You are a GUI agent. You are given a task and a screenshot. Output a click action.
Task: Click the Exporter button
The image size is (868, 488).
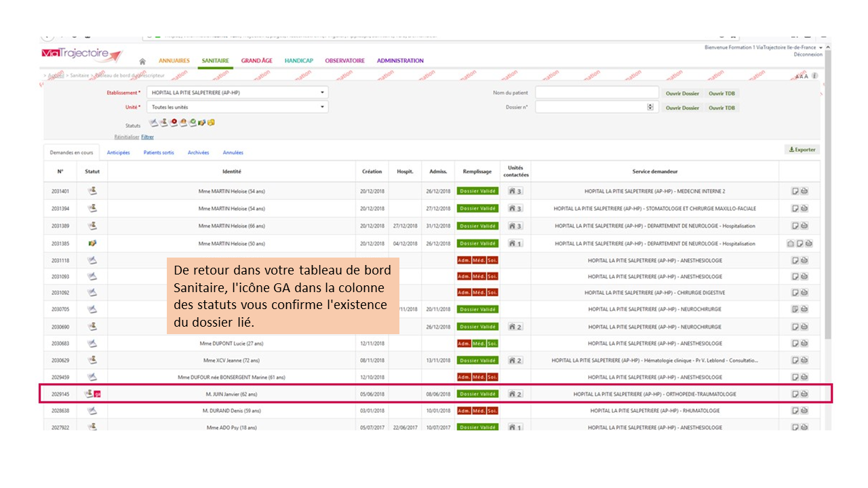click(x=802, y=150)
